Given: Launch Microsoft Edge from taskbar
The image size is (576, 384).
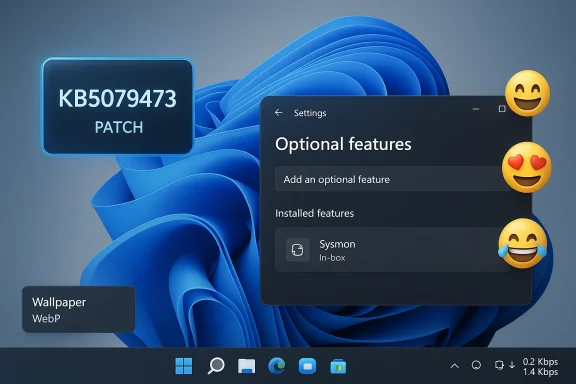Looking at the screenshot, I should click(x=277, y=366).
